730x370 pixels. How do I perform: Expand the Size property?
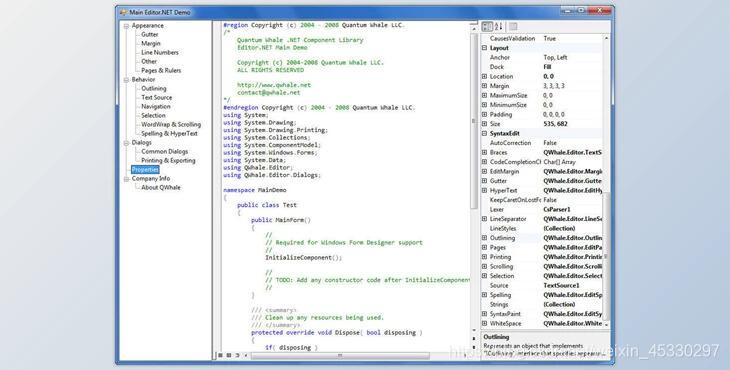484,124
